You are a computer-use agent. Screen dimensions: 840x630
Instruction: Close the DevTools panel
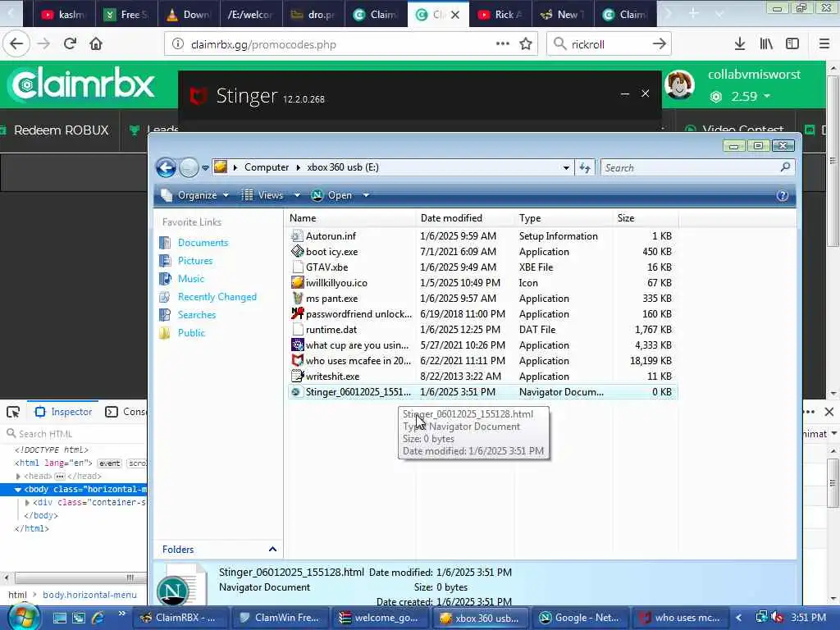[x=829, y=412]
